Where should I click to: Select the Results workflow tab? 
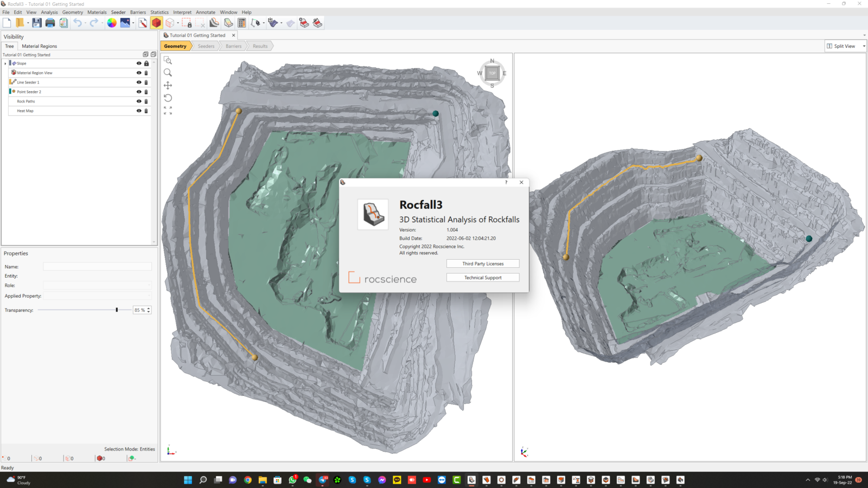pos(260,46)
